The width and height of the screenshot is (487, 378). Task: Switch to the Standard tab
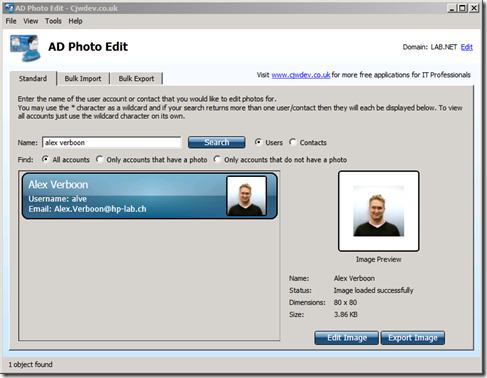point(33,79)
